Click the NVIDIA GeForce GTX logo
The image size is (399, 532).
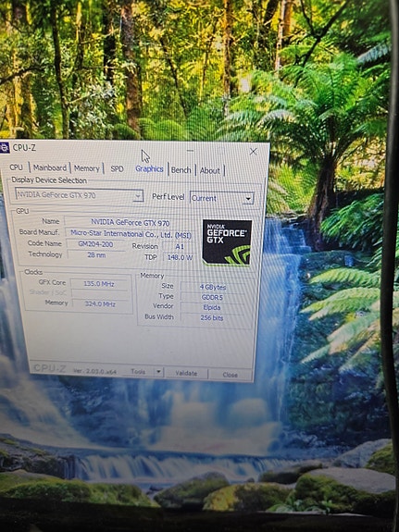point(227,241)
